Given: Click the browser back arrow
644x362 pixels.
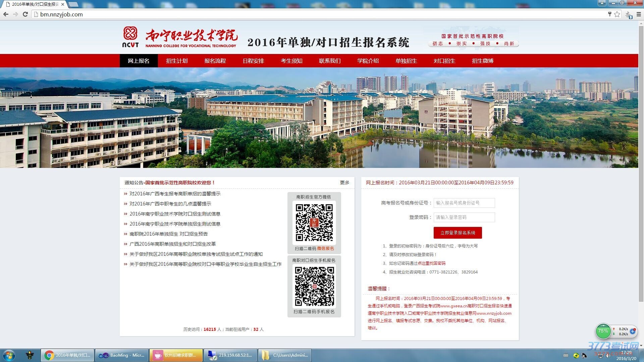Looking at the screenshot, I should click(x=6, y=14).
